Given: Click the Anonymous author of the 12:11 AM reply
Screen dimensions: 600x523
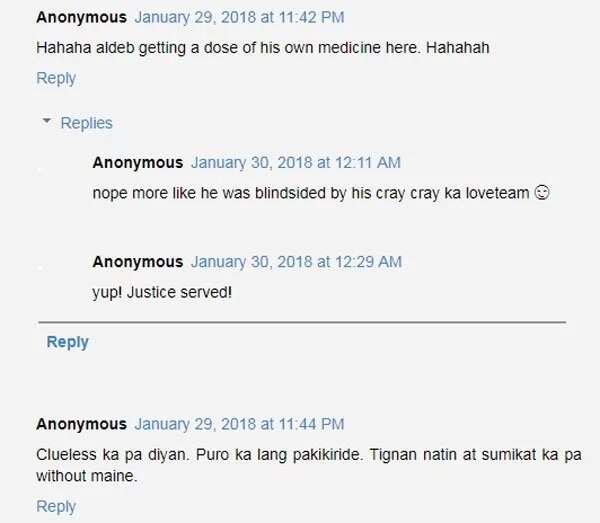Looking at the screenshot, I should coord(138,163).
